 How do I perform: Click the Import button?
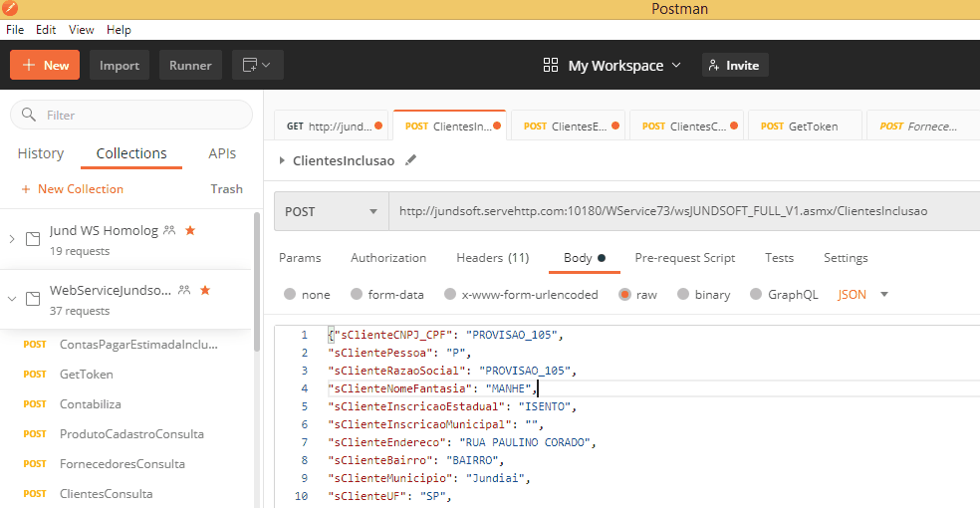click(120, 65)
